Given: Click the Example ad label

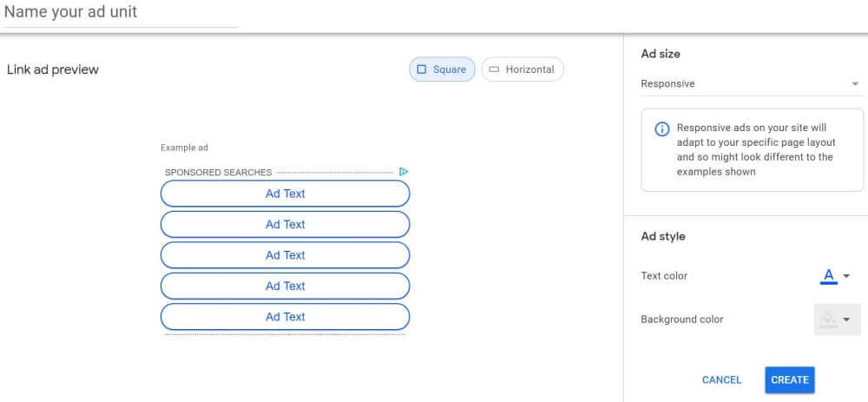Looking at the screenshot, I should coord(184,148).
